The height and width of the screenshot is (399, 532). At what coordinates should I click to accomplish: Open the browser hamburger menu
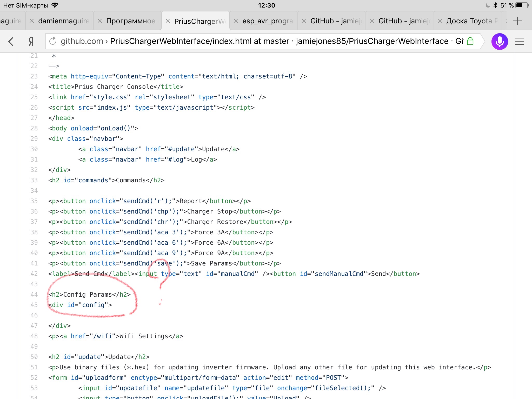pos(519,42)
